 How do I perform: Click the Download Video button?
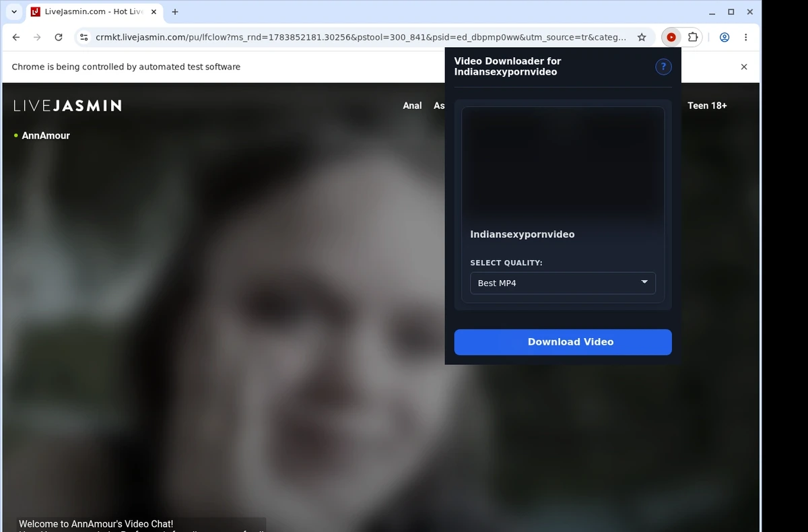pyautogui.click(x=563, y=342)
